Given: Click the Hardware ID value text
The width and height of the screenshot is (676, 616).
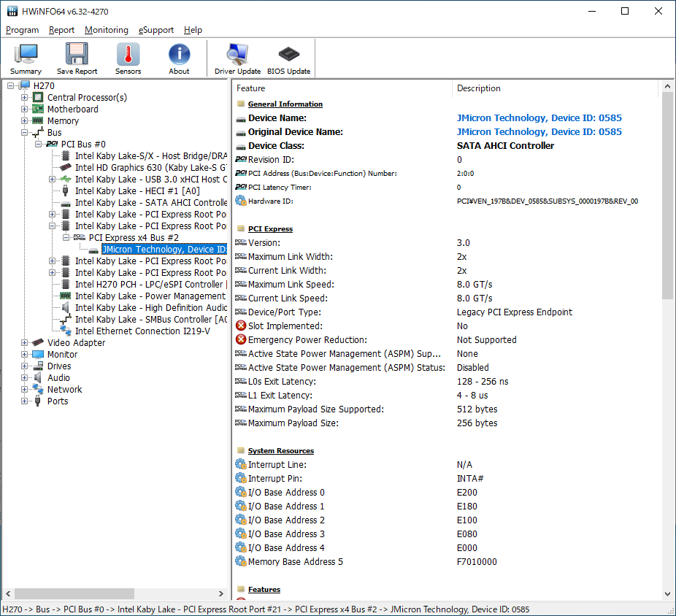Looking at the screenshot, I should 547,201.
